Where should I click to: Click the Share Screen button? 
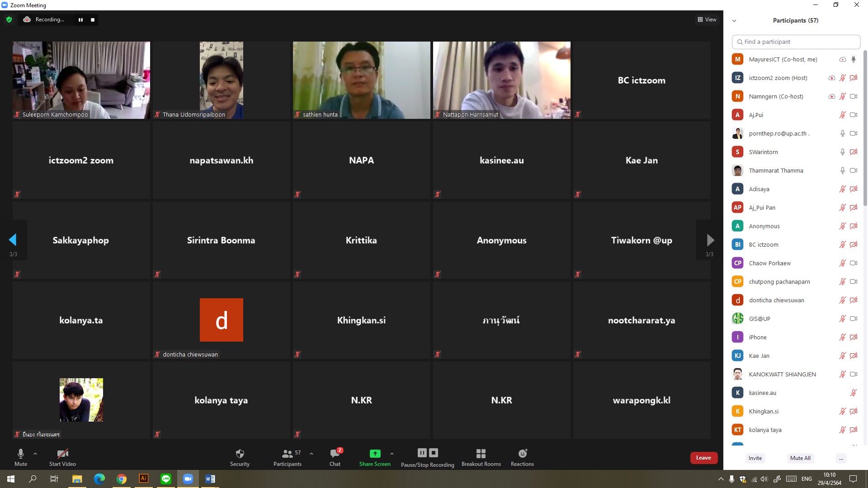click(375, 457)
